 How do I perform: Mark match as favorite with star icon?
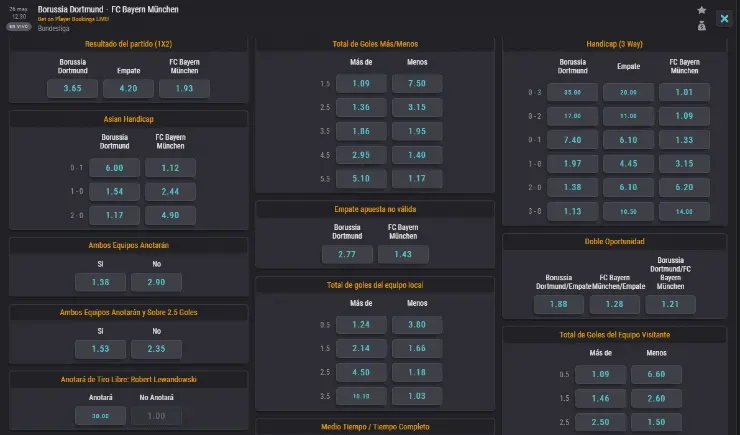tap(701, 10)
